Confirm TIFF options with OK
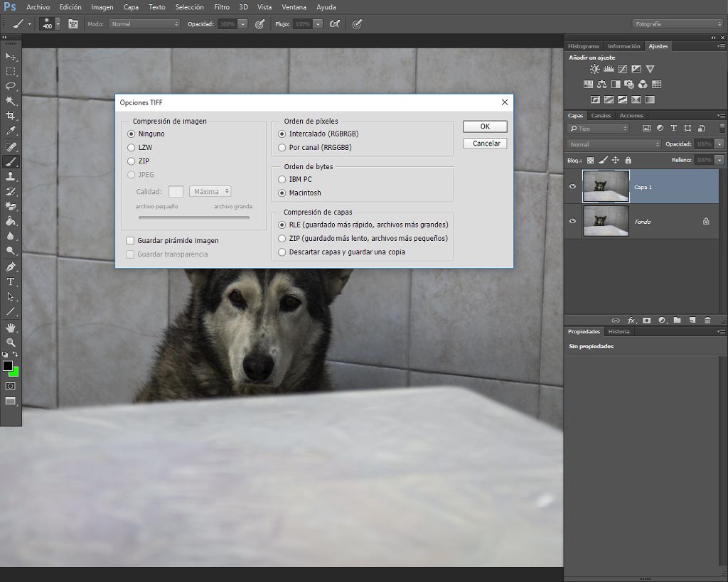The image size is (728, 582). pyautogui.click(x=485, y=126)
